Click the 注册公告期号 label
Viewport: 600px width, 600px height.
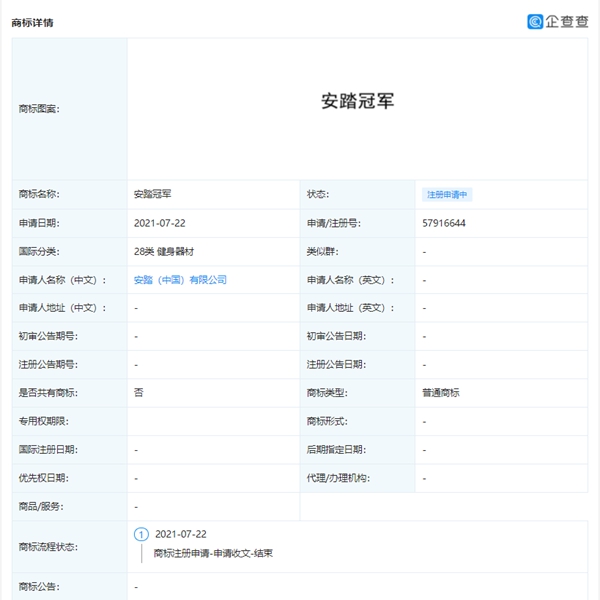48,365
